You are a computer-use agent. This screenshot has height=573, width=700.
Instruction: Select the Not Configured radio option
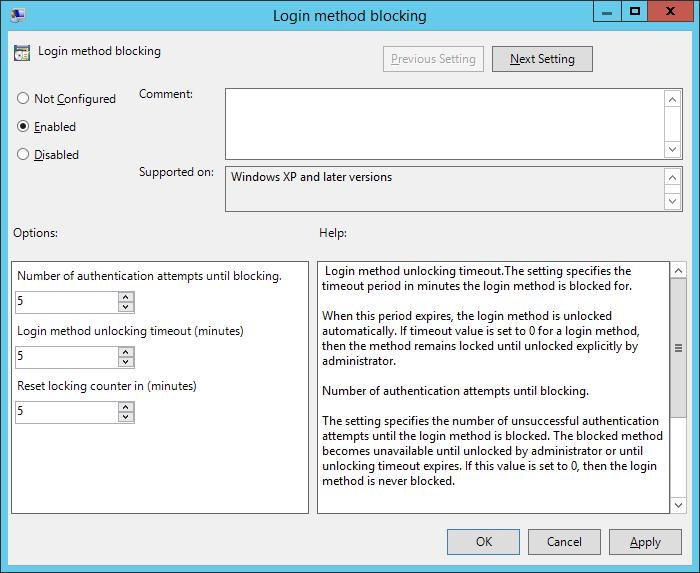click(23, 99)
